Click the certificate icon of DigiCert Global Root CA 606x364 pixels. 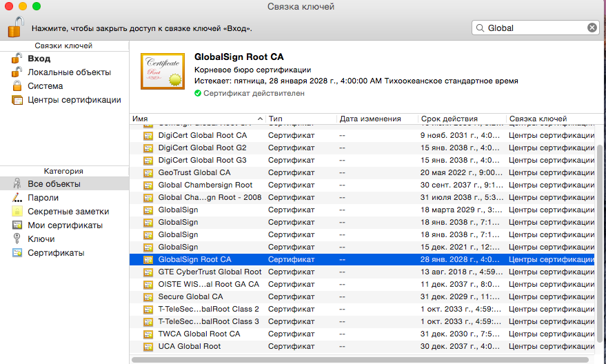click(x=148, y=136)
